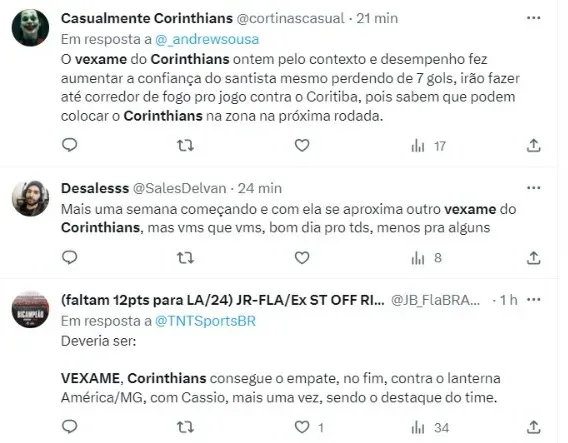This screenshot has width=568, height=443.
Task: Reply to the Desalesss tweet
Action: pyautogui.click(x=70, y=258)
